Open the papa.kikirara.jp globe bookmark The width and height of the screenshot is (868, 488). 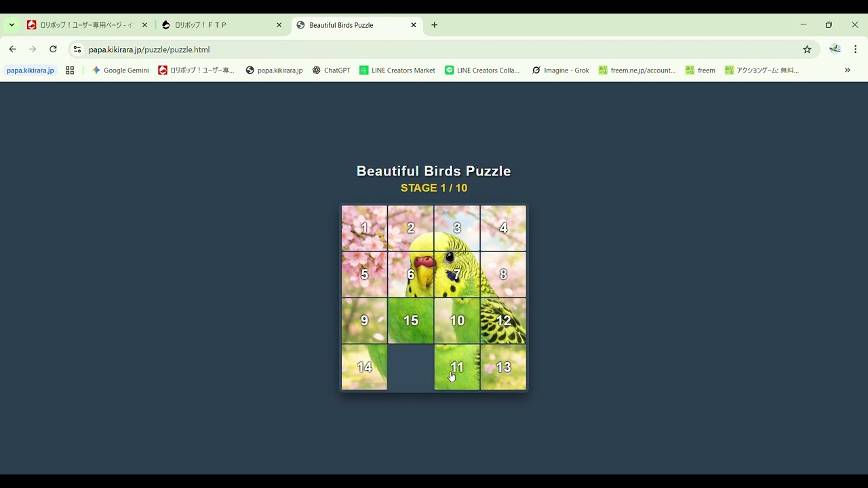tap(274, 70)
